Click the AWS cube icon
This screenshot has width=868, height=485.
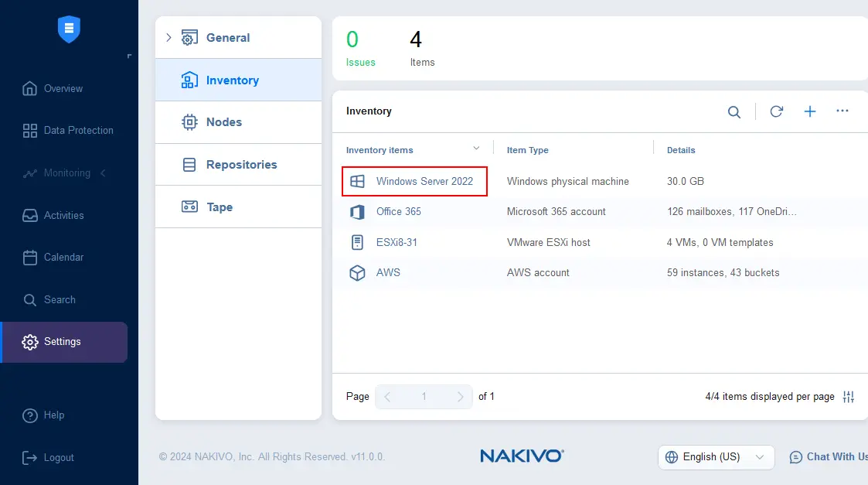click(358, 273)
